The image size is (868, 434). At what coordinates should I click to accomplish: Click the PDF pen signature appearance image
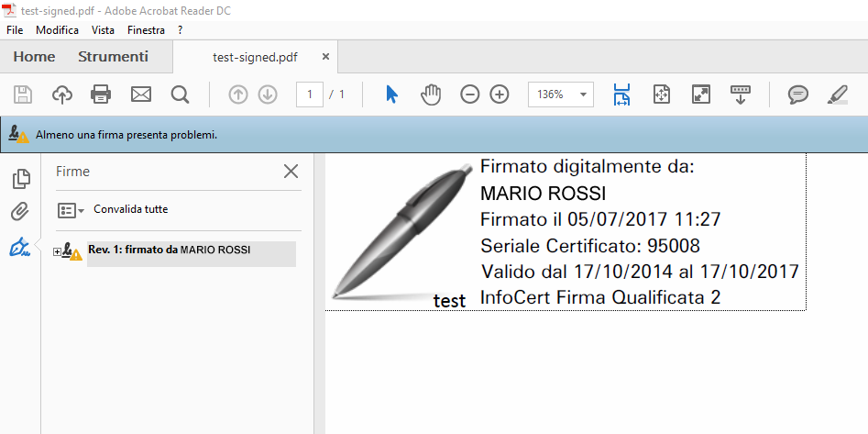[401, 232]
